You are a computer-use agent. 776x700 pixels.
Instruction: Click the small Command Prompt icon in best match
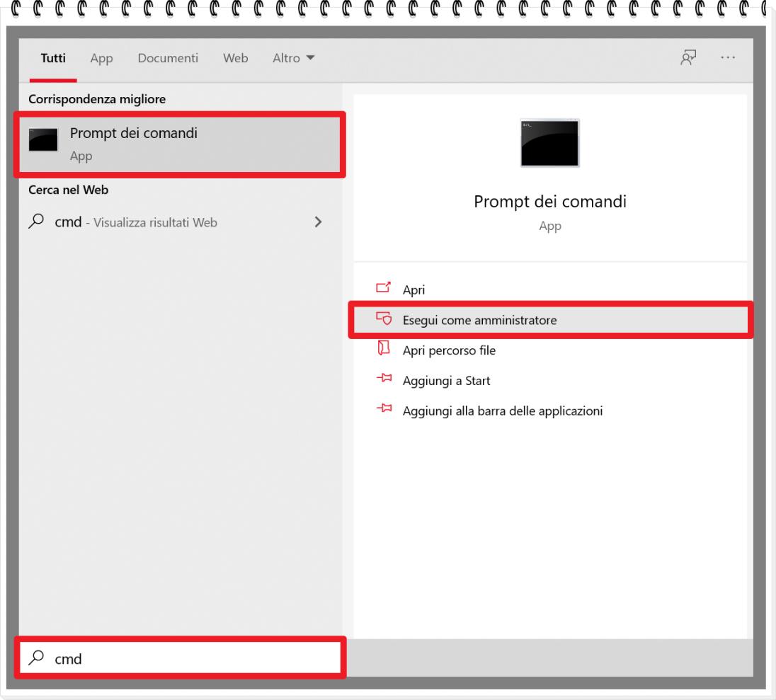43,140
